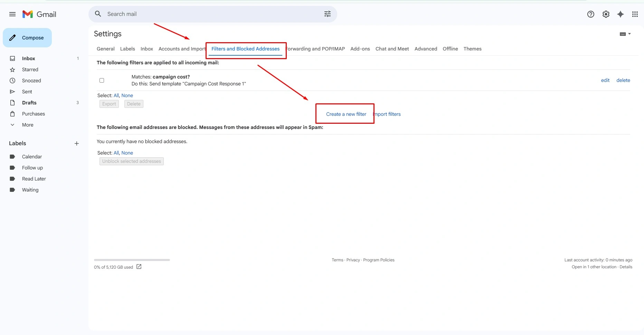Open Filters and Blocked Addresses tab
The width and height of the screenshot is (644, 335).
[245, 49]
